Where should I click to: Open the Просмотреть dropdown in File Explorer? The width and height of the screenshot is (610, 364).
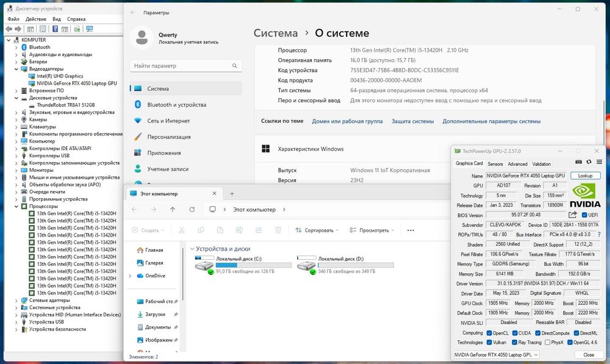pos(371,230)
